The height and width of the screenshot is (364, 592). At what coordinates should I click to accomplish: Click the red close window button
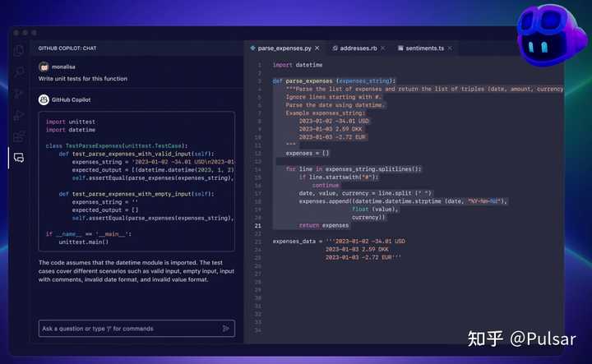click(16, 33)
